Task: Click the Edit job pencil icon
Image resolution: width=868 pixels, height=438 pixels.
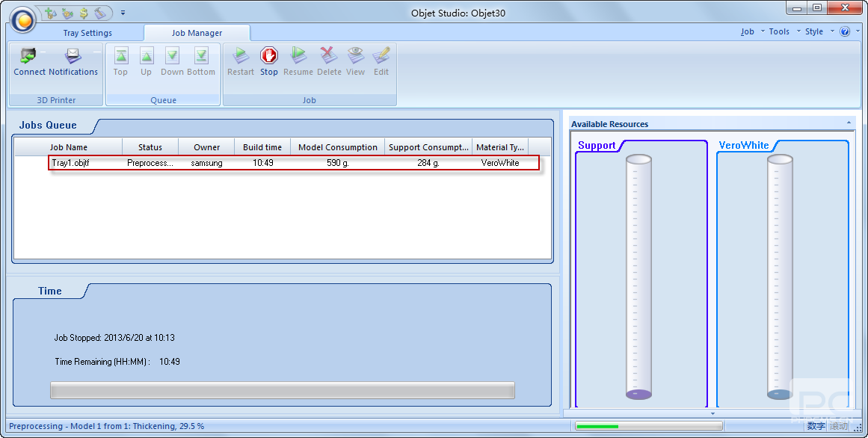Action: [x=381, y=56]
